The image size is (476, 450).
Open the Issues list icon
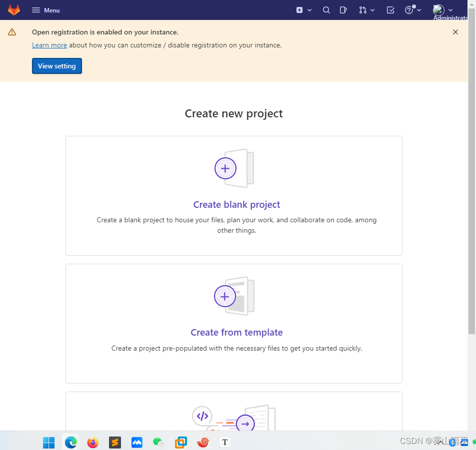point(343,10)
